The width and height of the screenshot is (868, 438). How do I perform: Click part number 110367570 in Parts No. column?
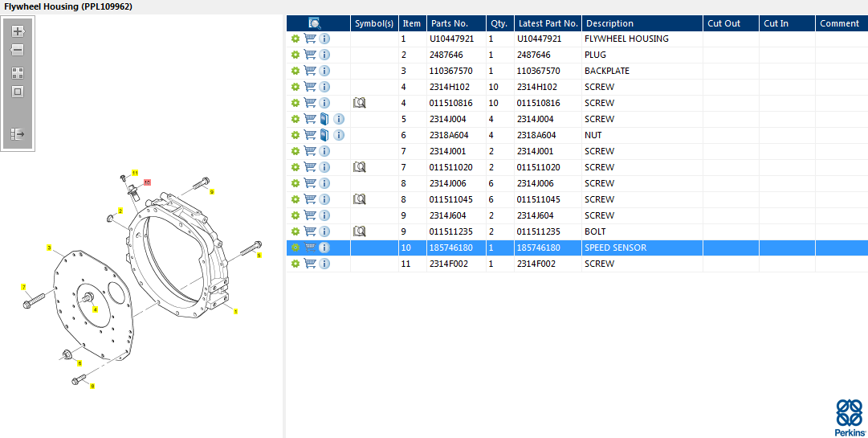450,71
